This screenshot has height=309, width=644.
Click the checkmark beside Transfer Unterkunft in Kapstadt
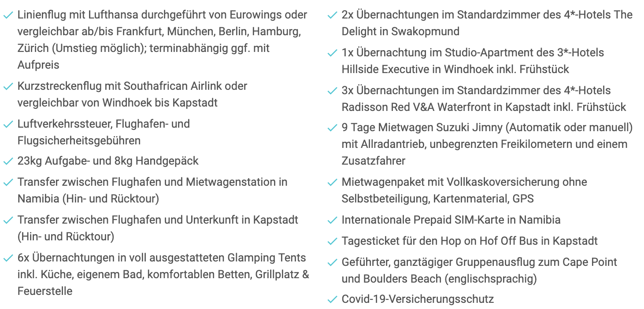(8, 221)
